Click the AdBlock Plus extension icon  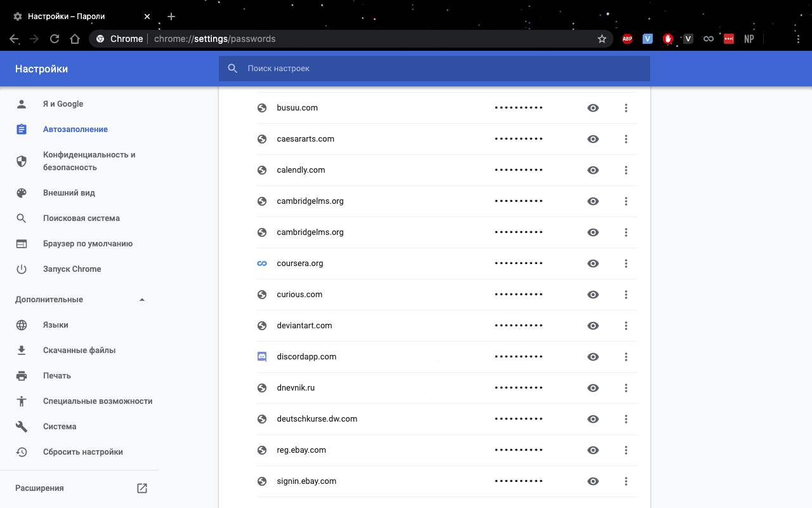pos(627,39)
